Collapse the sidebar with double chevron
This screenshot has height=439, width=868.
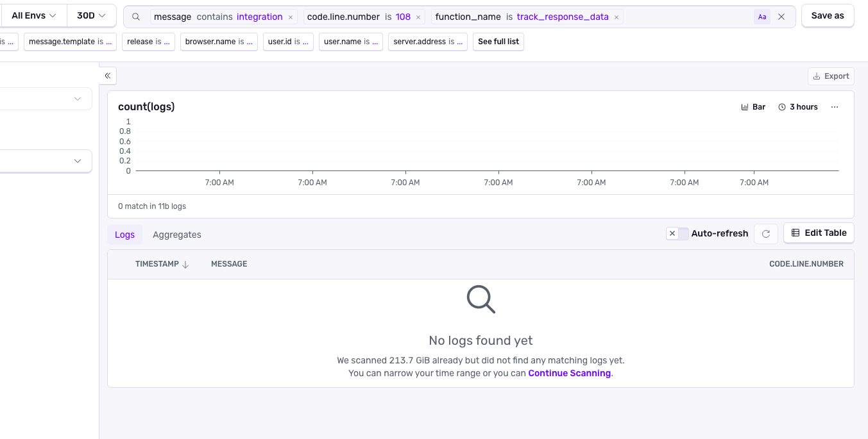pos(108,76)
